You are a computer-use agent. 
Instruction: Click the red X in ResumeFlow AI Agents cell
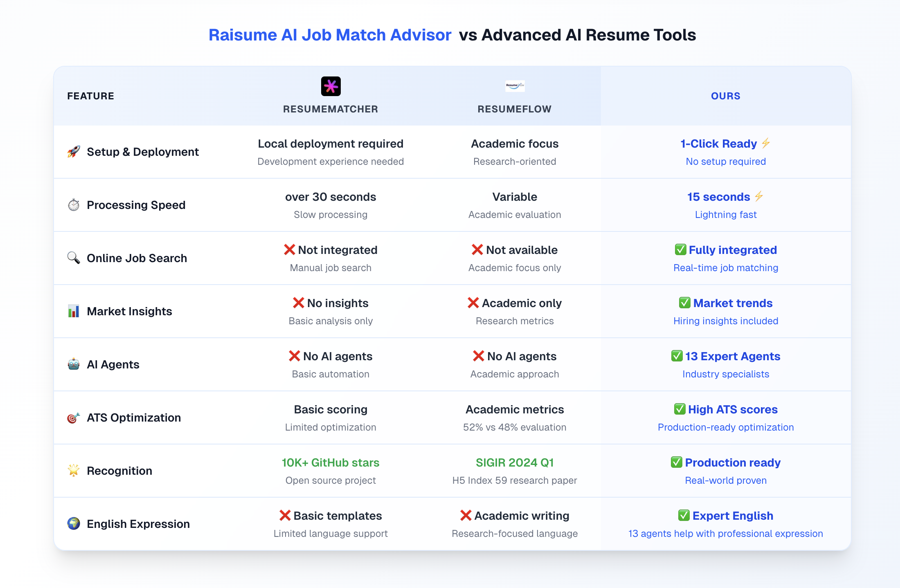click(x=478, y=356)
